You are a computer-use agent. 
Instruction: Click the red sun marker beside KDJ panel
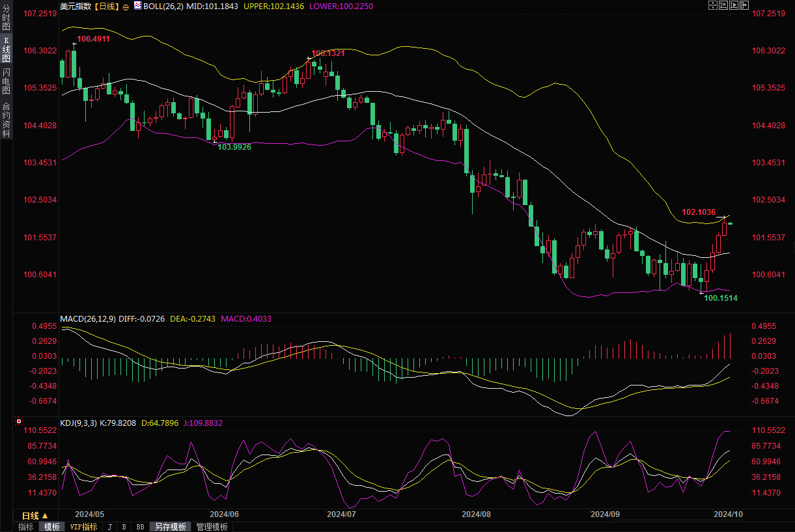(x=19, y=422)
